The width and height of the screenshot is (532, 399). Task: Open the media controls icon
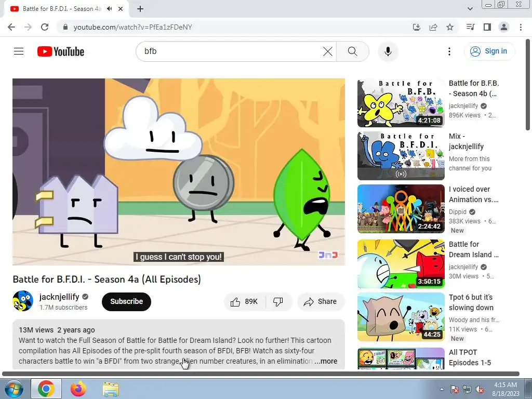click(470, 27)
